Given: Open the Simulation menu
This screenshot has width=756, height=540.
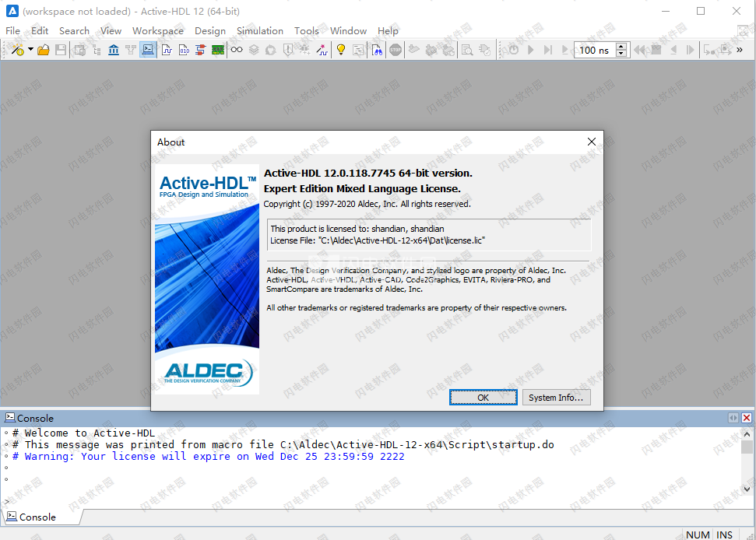Looking at the screenshot, I should coord(260,31).
